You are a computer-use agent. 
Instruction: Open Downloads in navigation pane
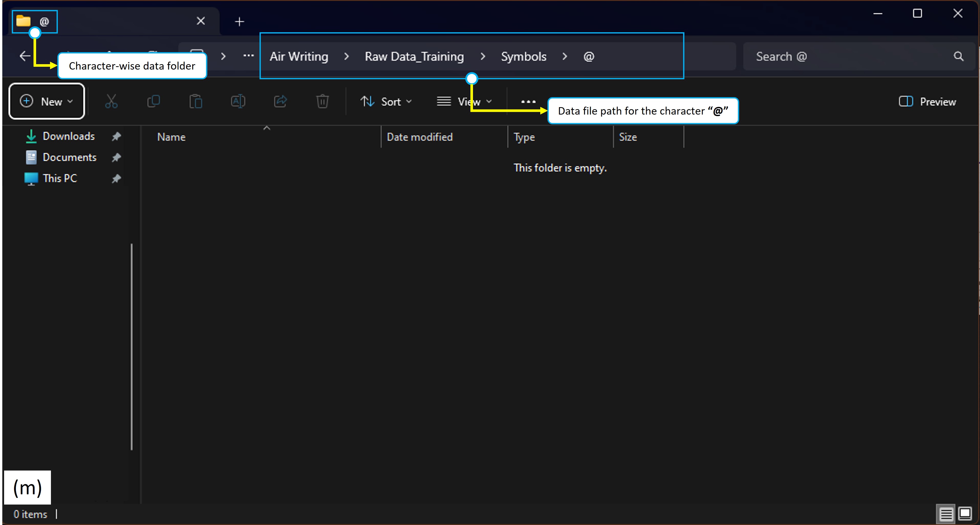pyautogui.click(x=69, y=136)
